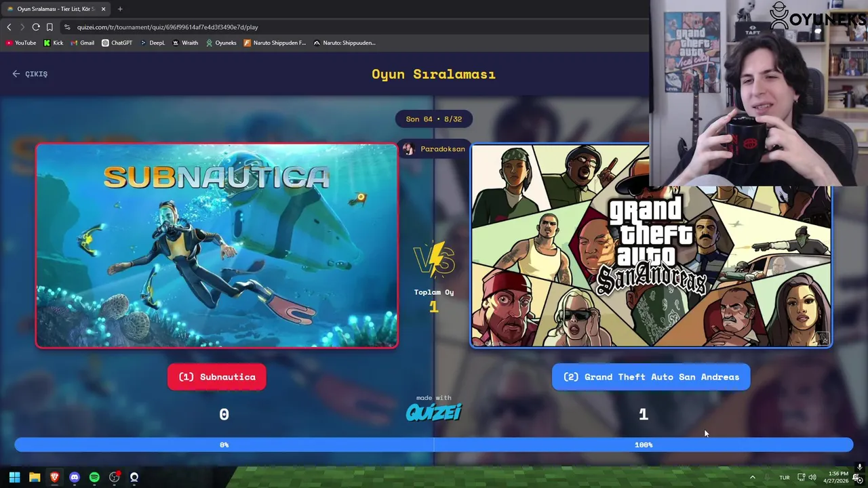Go back with the browser back arrow
Screen dimensions: 868x488
coord(9,27)
